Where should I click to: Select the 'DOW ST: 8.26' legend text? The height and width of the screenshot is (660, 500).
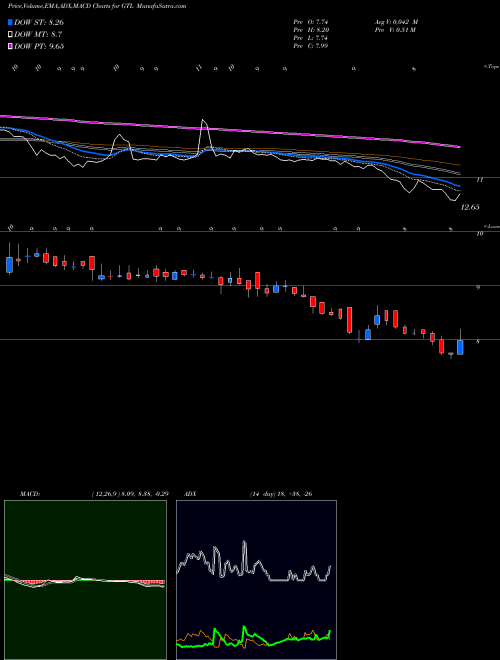point(39,22)
